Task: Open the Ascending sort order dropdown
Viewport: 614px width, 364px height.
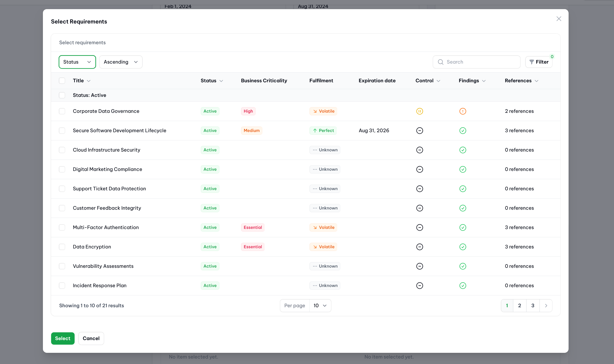Action: tap(120, 62)
